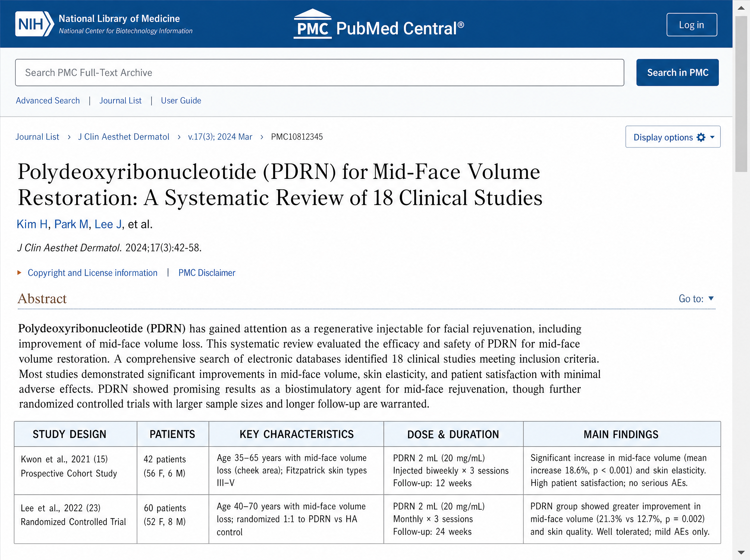750x560 pixels.
Task: Open the v.17(3); 2024 Mar issue link
Action: click(x=220, y=137)
